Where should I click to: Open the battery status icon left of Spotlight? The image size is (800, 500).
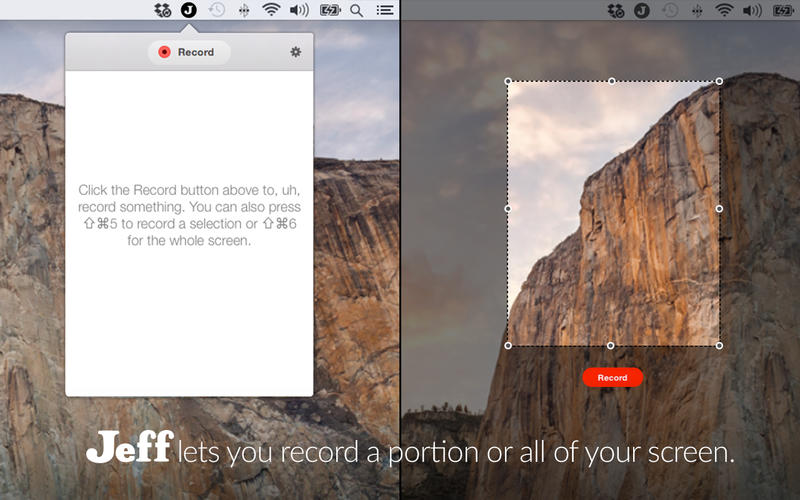[x=329, y=11]
